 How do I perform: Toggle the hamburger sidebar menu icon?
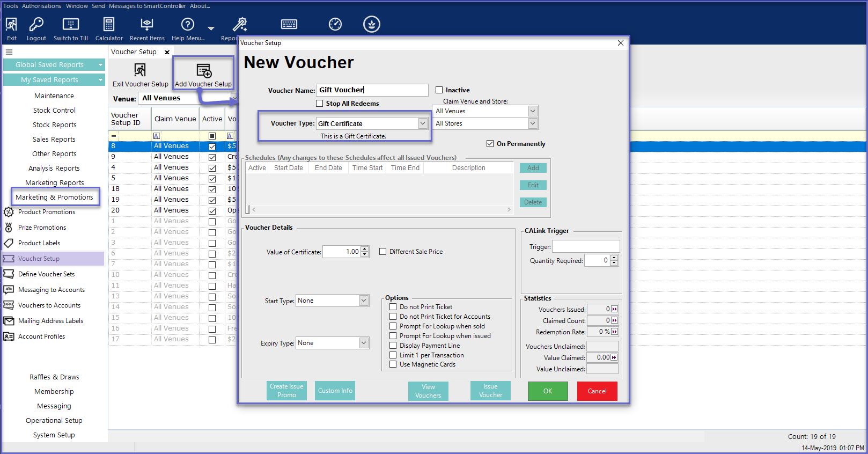coord(9,52)
